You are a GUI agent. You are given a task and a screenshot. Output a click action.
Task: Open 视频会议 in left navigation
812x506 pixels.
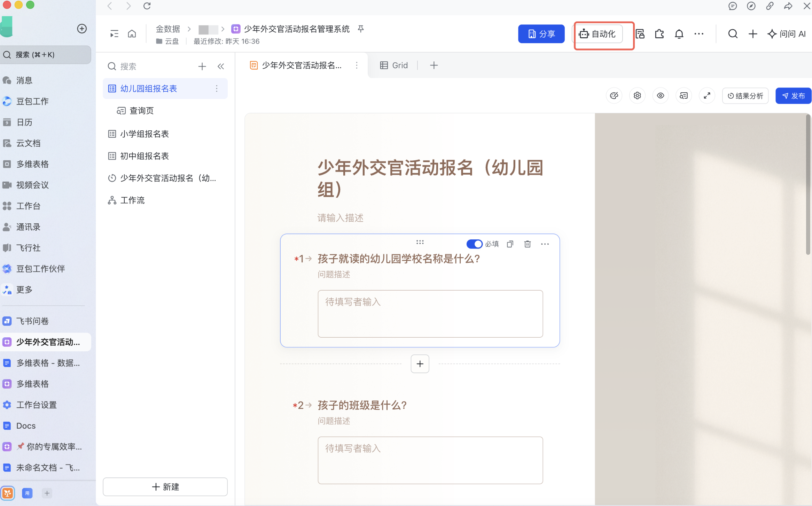pos(46,185)
